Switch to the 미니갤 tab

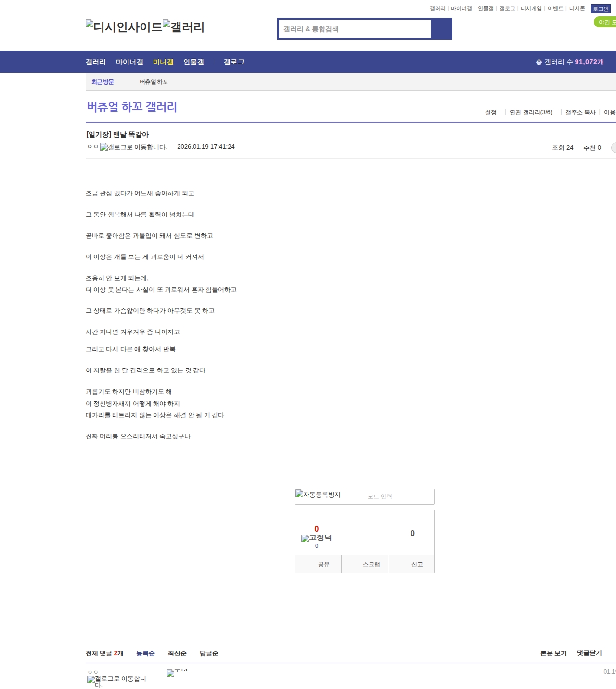pyautogui.click(x=163, y=62)
